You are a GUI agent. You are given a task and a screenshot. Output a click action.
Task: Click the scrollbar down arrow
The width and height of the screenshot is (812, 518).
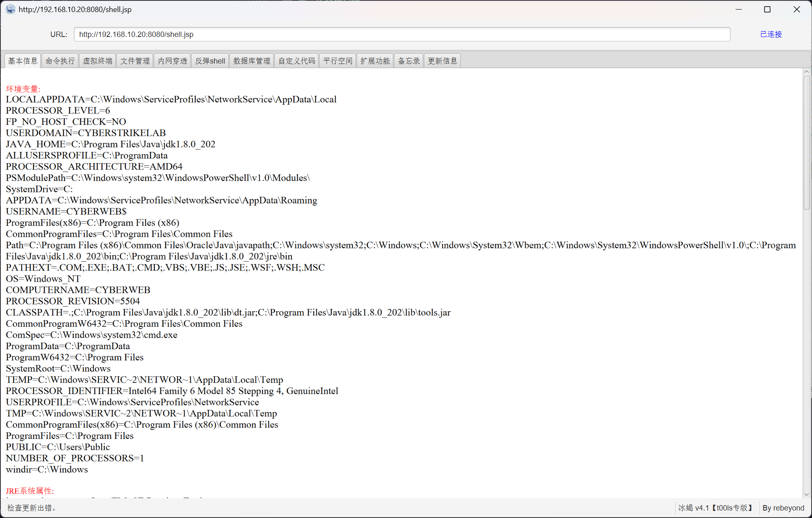[807, 494]
